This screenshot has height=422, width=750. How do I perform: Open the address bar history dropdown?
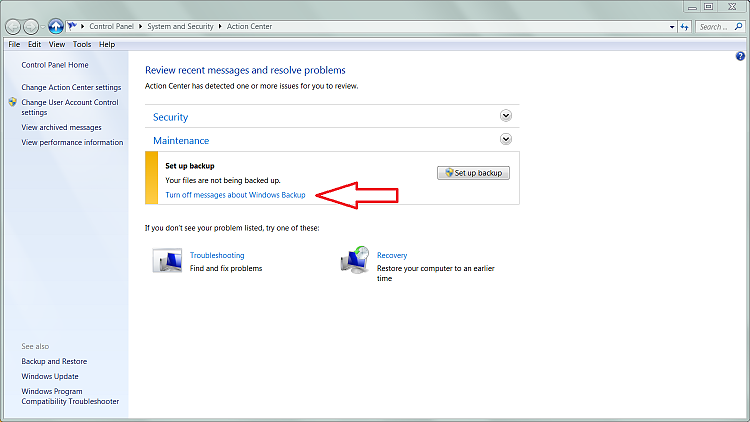(x=672, y=27)
